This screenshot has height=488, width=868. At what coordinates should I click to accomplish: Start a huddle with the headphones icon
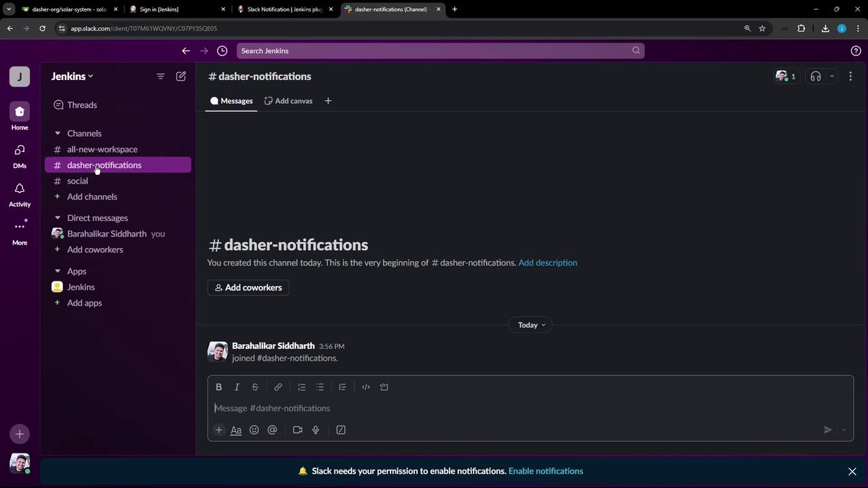(x=816, y=77)
